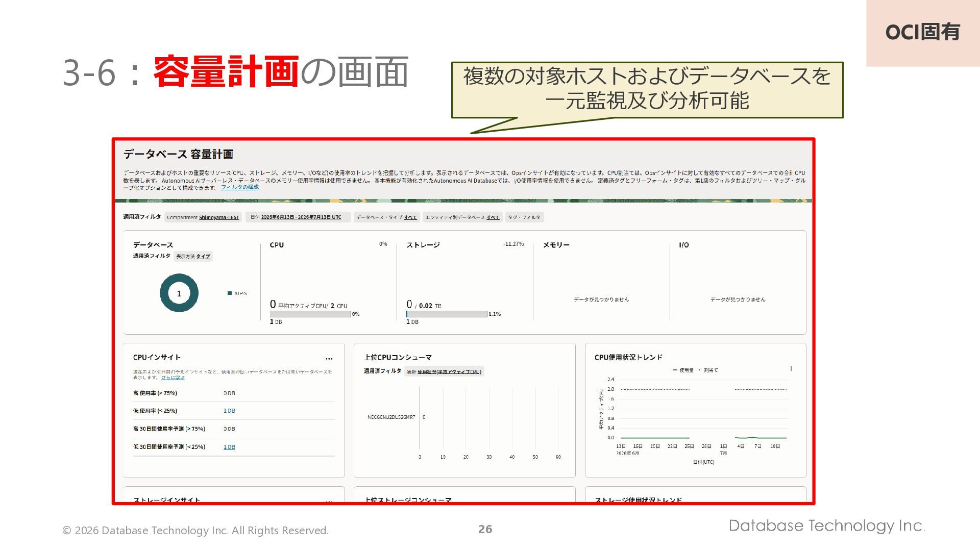This screenshot has height=551, width=980.
Task: Click the donut chart showing 1 database
Action: click(179, 293)
